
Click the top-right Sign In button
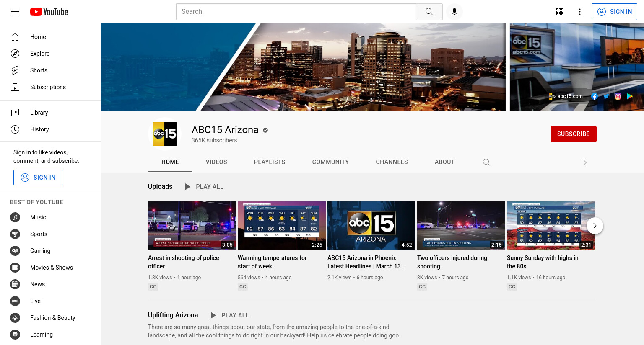[x=614, y=12]
